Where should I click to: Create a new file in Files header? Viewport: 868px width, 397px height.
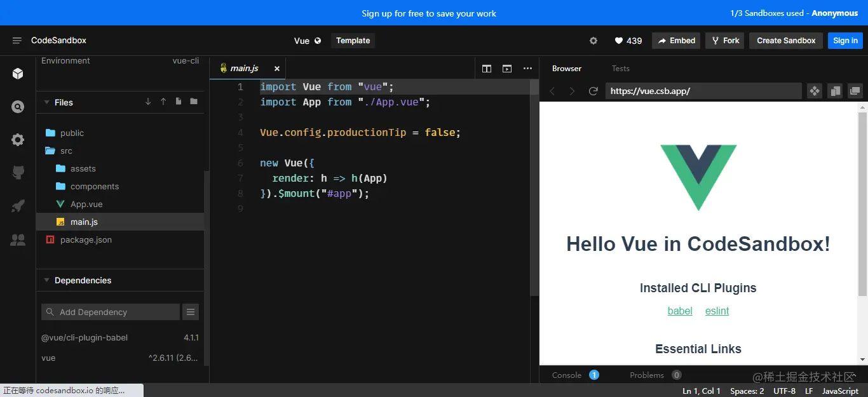click(x=179, y=102)
